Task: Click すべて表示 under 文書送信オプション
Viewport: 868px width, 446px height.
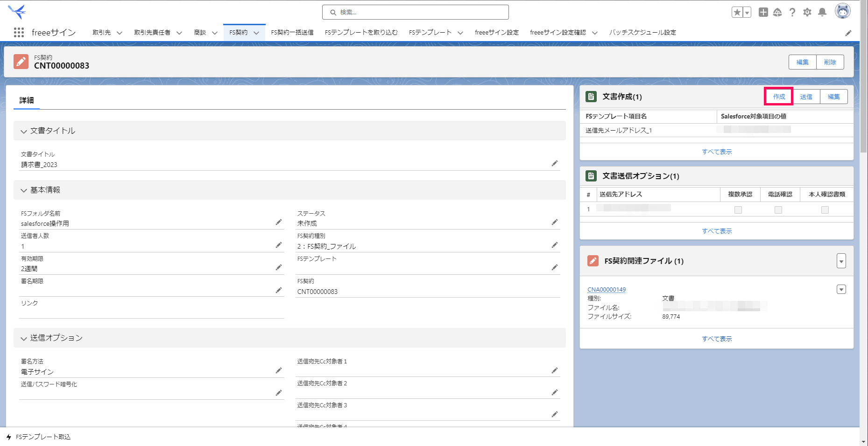Action: (x=717, y=231)
